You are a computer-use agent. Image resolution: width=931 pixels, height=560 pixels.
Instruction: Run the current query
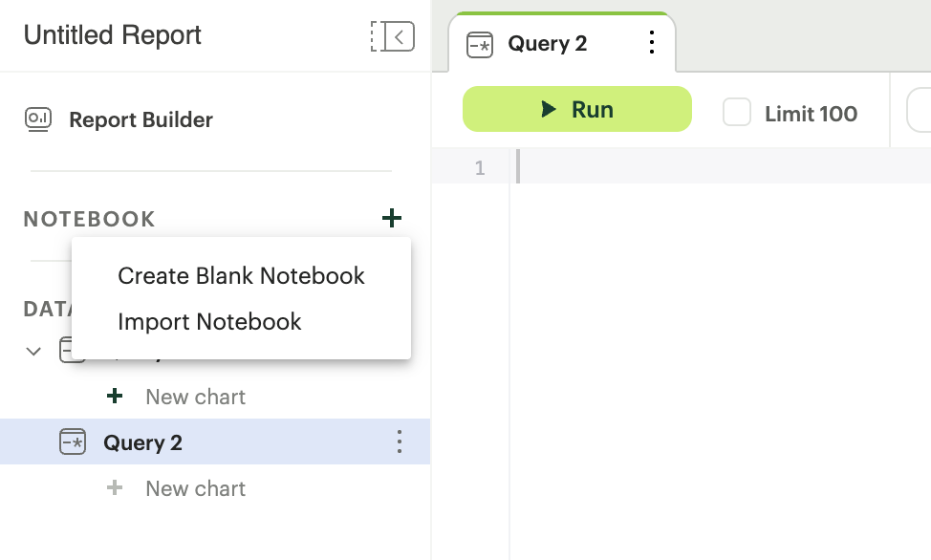(x=576, y=109)
